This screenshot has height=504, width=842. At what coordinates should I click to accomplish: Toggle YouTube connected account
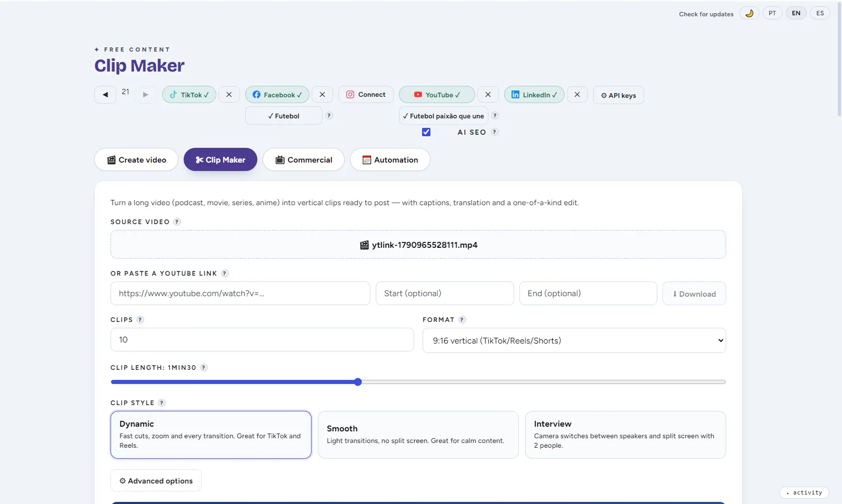pos(437,95)
